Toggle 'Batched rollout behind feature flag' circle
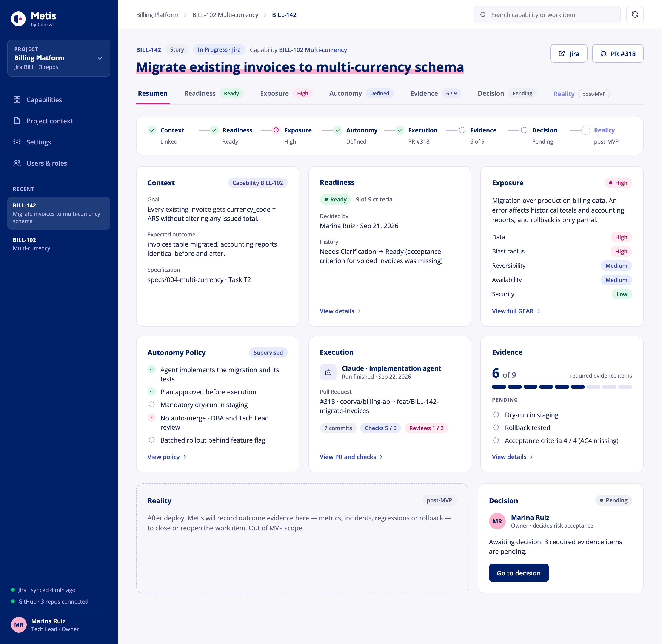The height and width of the screenshot is (644, 662). pos(152,440)
